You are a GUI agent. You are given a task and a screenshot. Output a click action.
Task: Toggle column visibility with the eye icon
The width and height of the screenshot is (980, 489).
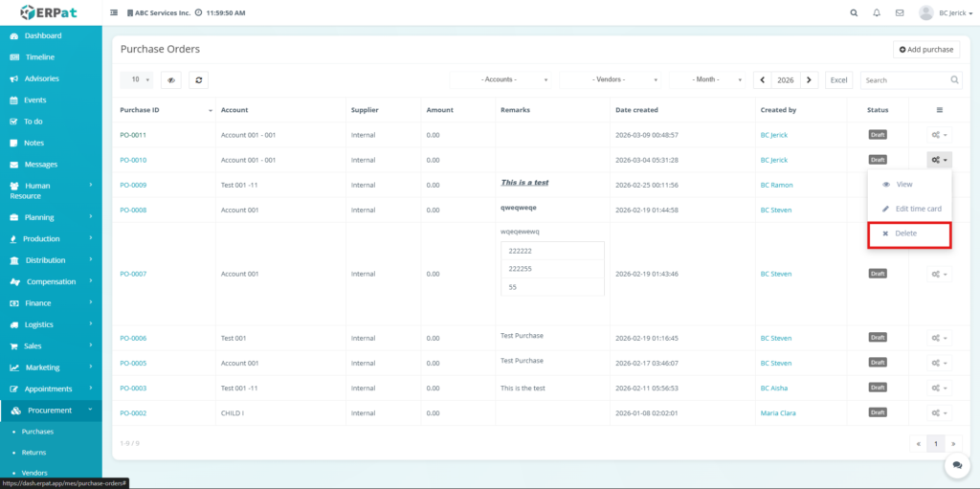(171, 80)
